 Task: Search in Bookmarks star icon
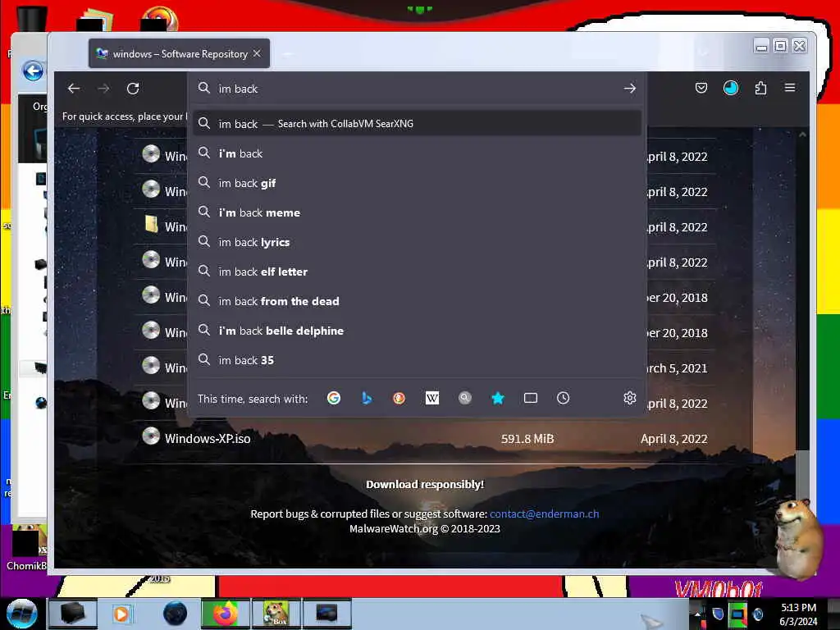click(498, 398)
